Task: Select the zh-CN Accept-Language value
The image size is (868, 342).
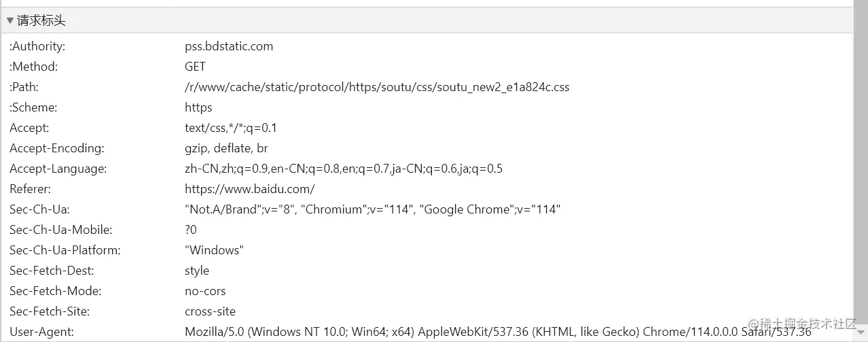Action: [344, 169]
